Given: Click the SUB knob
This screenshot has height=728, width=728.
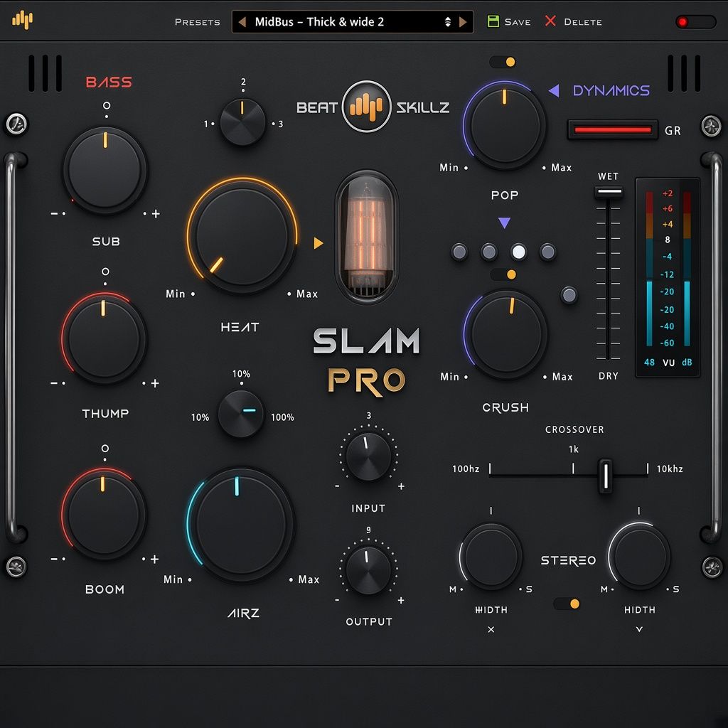Looking at the screenshot, I should point(105,169).
